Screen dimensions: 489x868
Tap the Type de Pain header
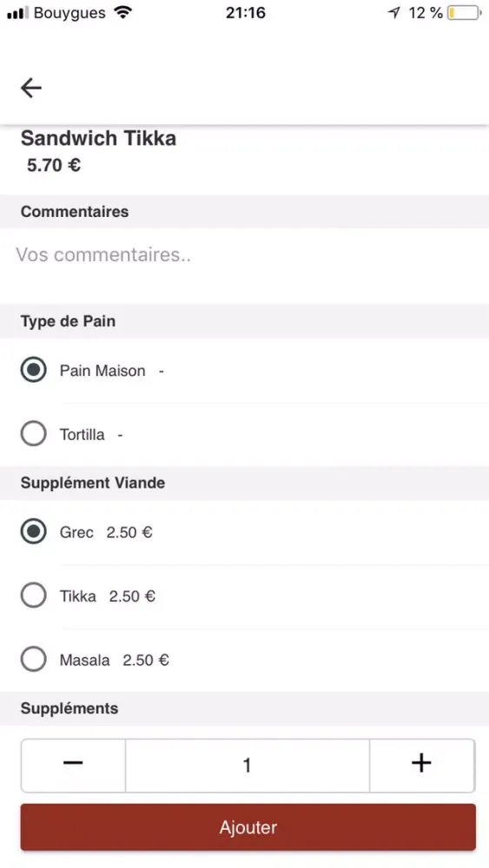(x=68, y=321)
